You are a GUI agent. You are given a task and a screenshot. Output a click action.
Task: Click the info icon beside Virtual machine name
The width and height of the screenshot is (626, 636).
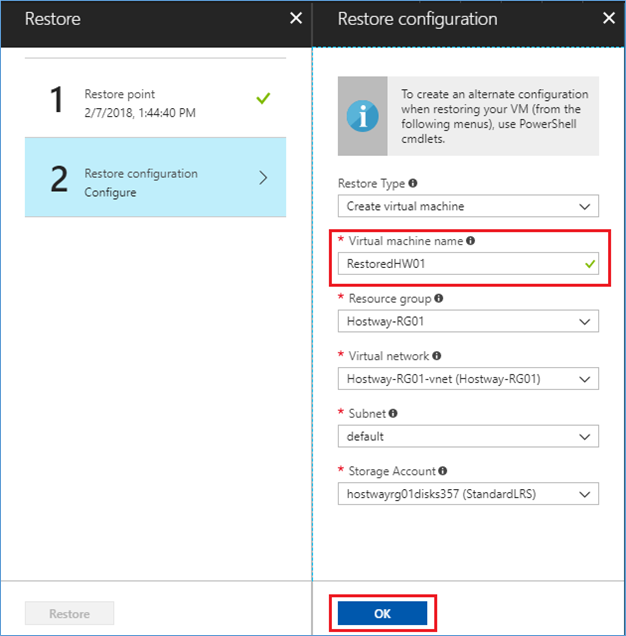pyautogui.click(x=470, y=241)
